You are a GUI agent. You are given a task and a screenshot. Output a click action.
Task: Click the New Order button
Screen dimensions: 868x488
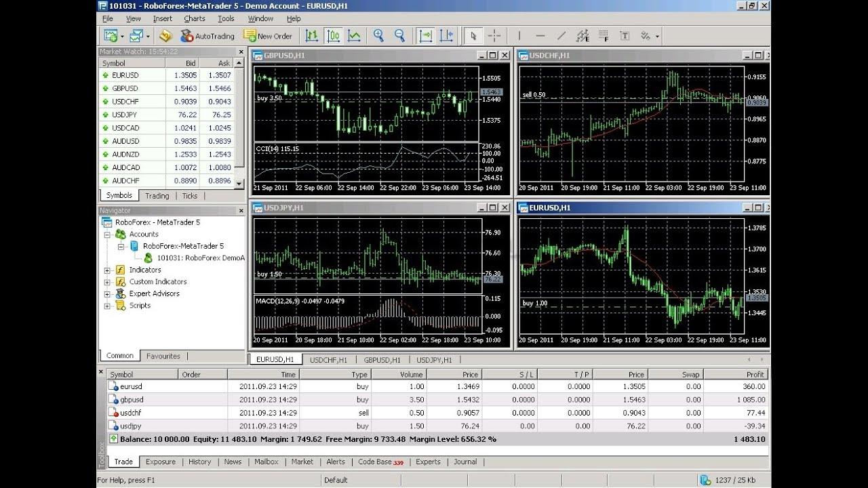click(268, 36)
